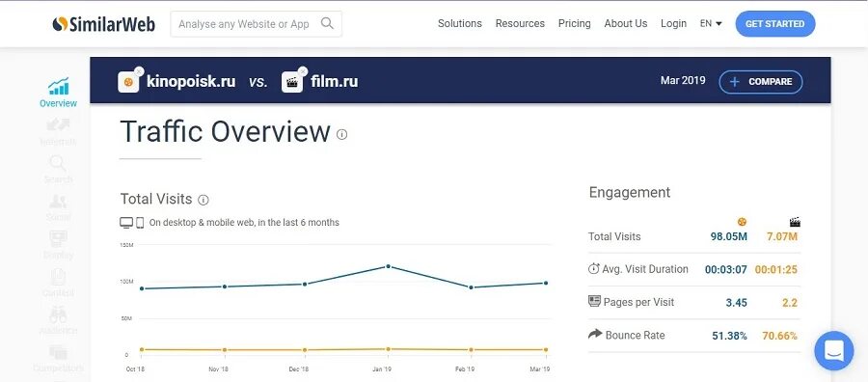The height and width of the screenshot is (382, 868).
Task: Select film.ru Nov '18 data point
Action: 224,350
